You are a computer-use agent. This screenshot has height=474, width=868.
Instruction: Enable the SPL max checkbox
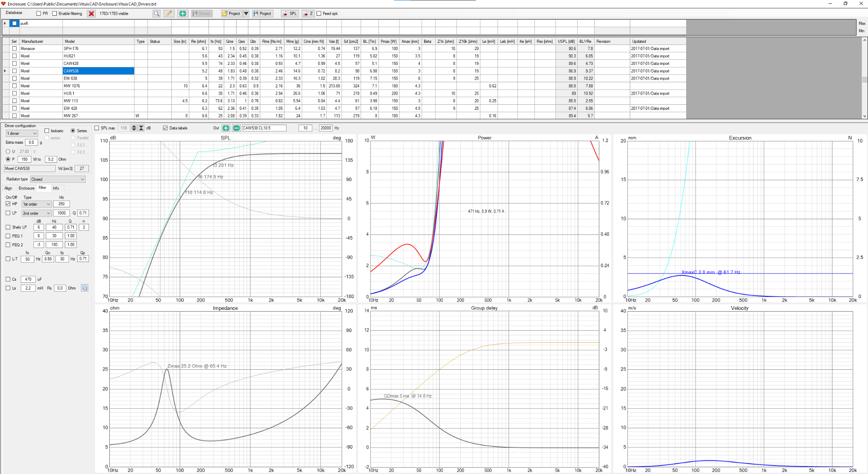pos(97,128)
